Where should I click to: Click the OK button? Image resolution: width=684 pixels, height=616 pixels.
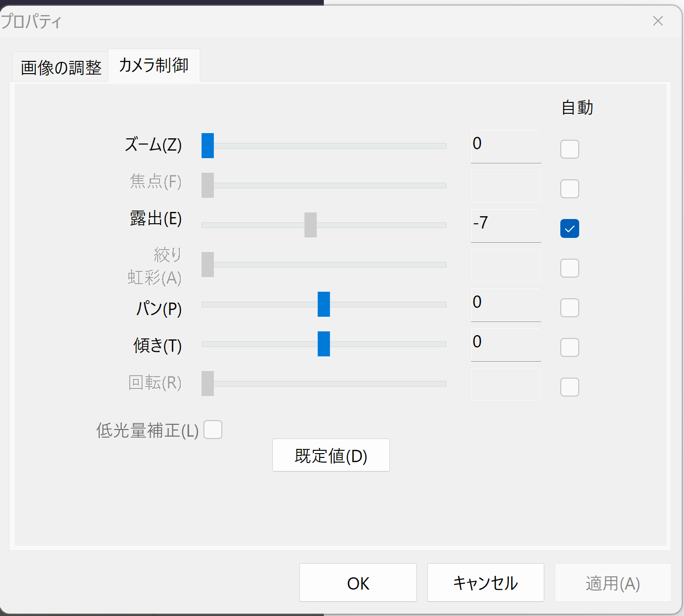click(x=358, y=582)
